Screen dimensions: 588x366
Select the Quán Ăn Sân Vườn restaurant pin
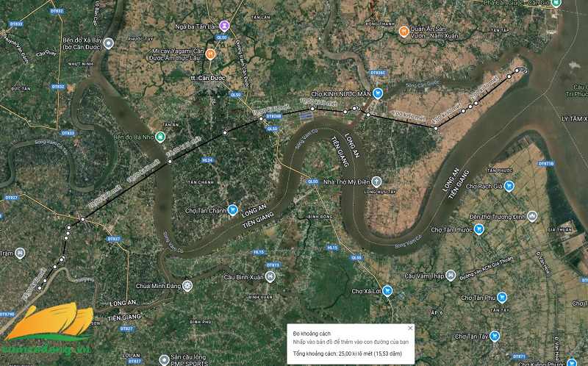tap(404, 32)
